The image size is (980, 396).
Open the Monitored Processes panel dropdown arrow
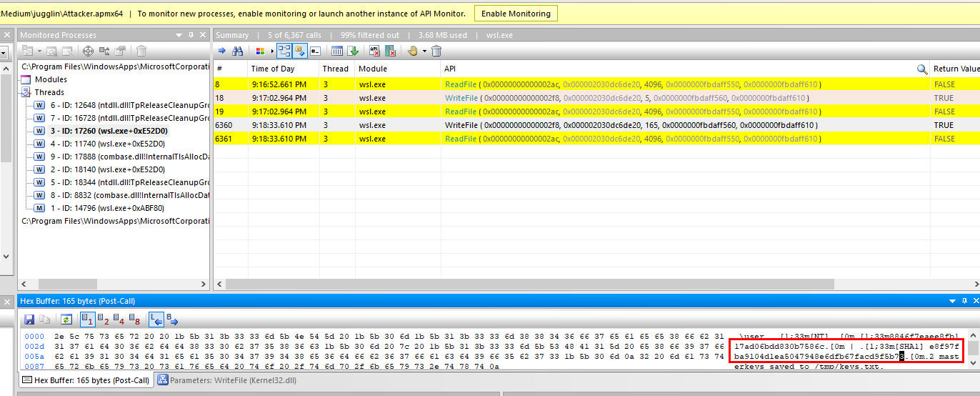click(179, 35)
